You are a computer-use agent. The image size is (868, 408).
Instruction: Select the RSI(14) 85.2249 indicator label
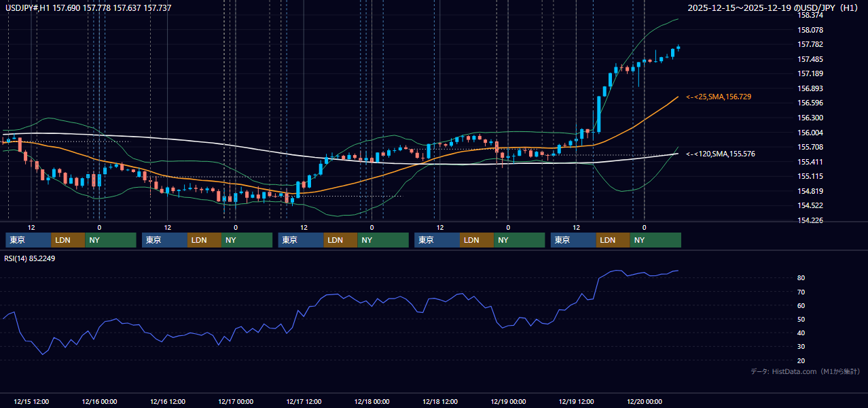tap(30, 258)
